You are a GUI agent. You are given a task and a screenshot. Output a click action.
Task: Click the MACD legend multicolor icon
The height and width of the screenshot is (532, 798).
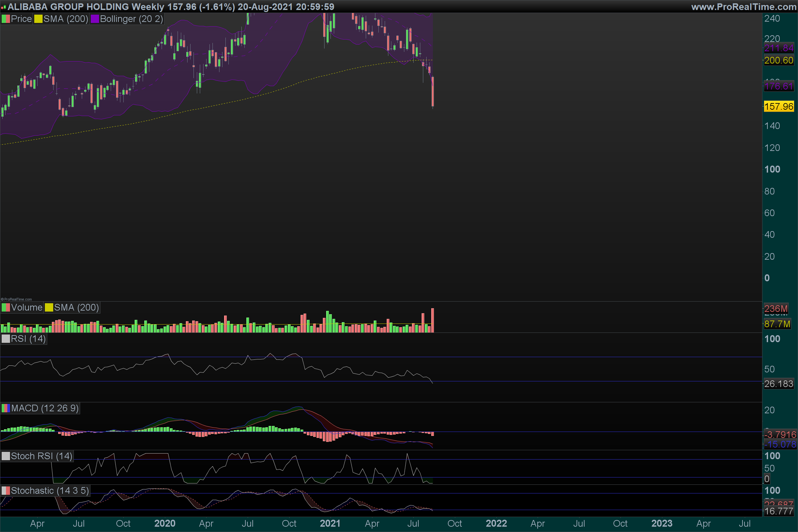pyautogui.click(x=6, y=408)
